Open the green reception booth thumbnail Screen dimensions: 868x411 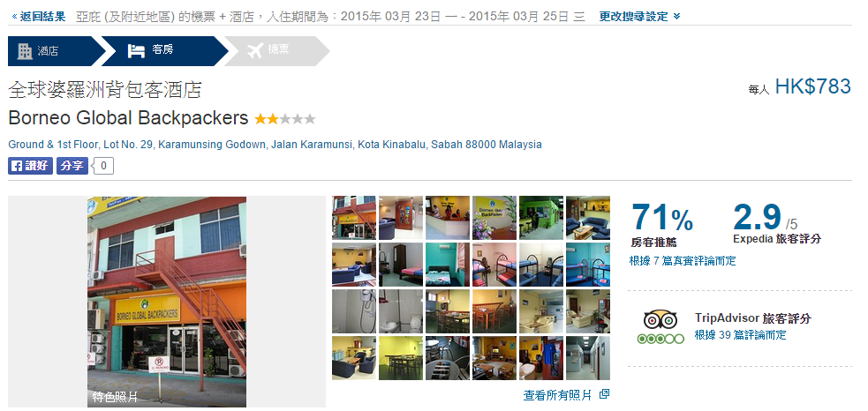click(x=540, y=217)
